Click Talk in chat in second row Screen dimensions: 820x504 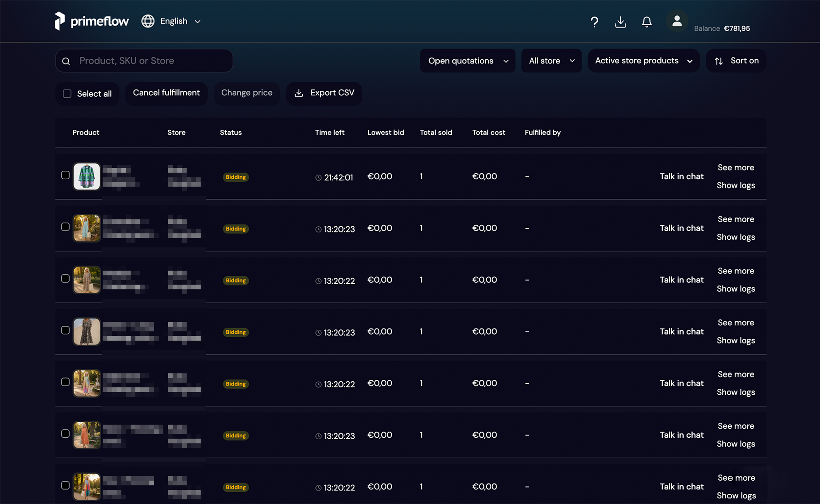tap(681, 228)
